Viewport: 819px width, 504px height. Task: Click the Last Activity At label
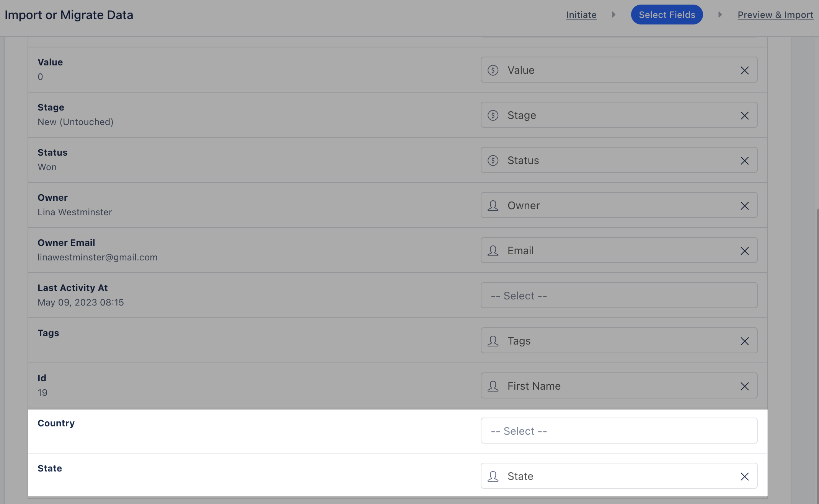click(73, 288)
